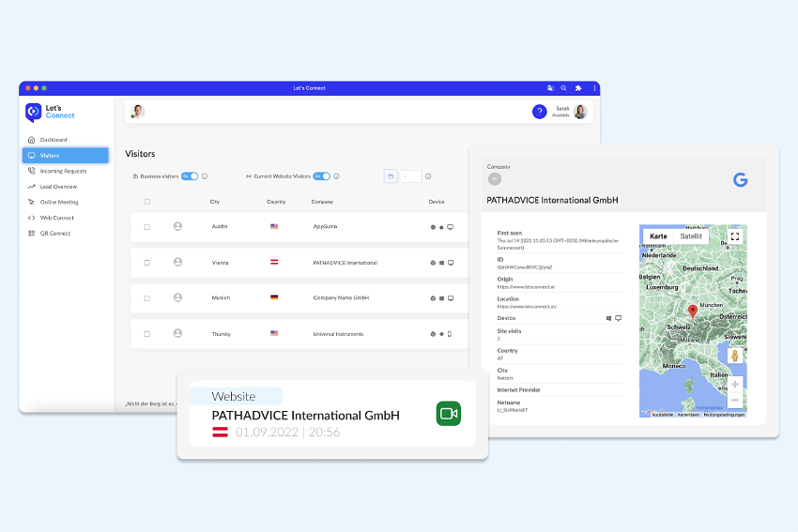The width and height of the screenshot is (798, 532).
Task: Click the info icon beside Business visitors
Action: point(205,176)
